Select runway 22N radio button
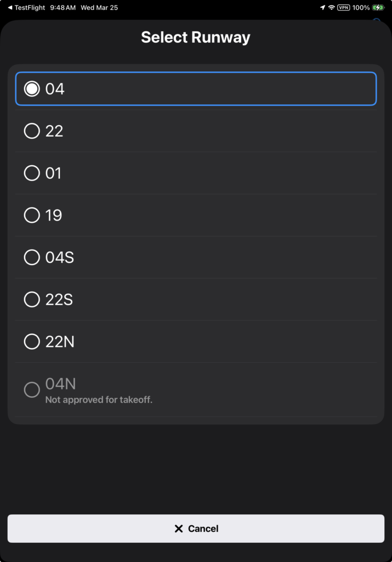 click(32, 342)
